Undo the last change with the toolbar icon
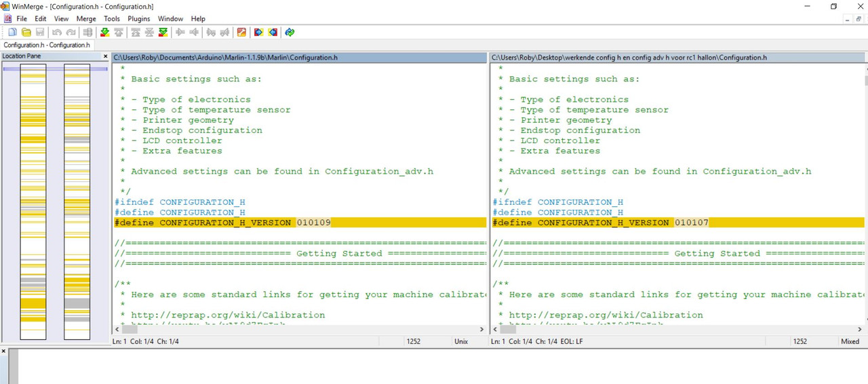This screenshot has width=868, height=384. pyautogui.click(x=57, y=32)
